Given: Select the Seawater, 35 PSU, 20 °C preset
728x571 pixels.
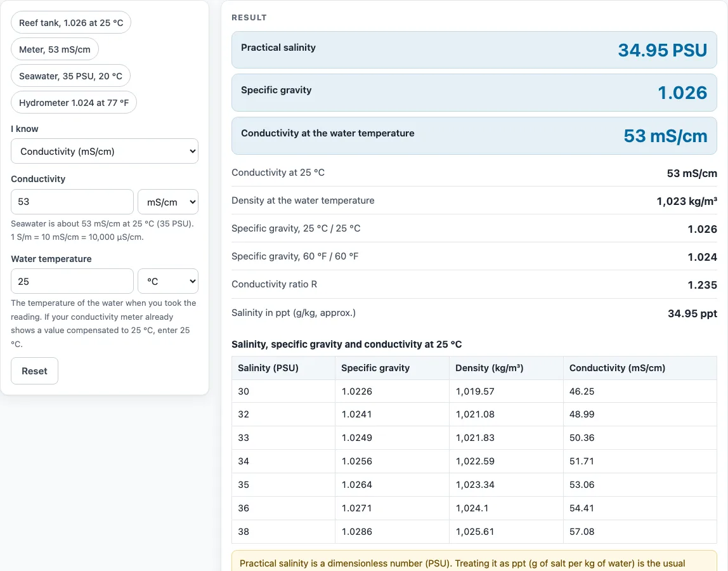Looking at the screenshot, I should (70, 75).
